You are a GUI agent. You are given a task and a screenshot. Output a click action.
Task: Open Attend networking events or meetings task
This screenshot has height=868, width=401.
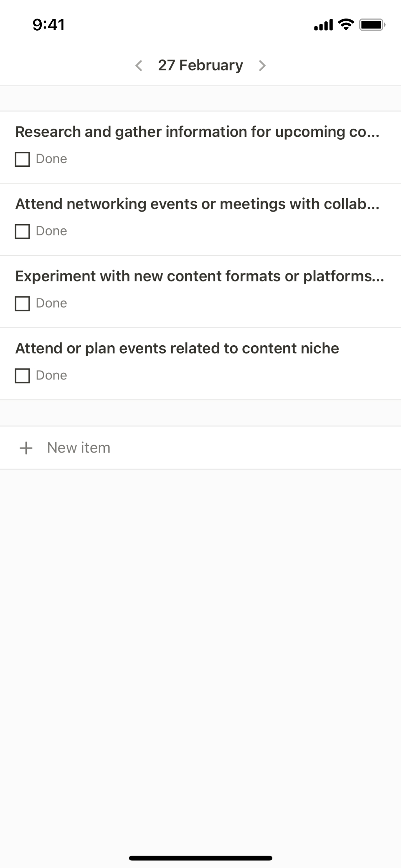[197, 204]
